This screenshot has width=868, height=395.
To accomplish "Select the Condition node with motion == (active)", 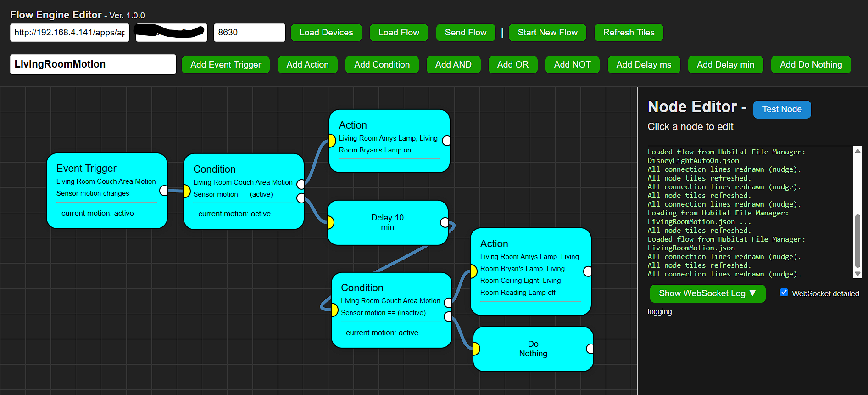I will pyautogui.click(x=244, y=192).
